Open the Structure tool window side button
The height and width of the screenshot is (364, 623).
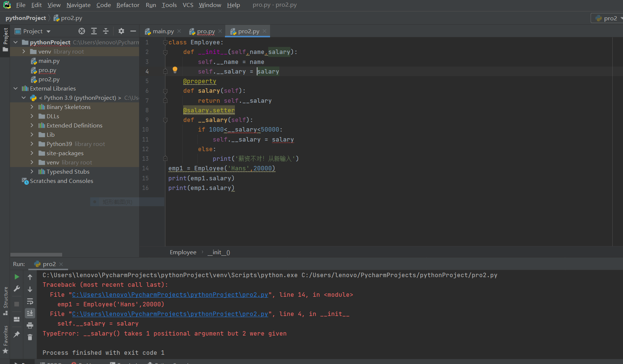click(5, 301)
